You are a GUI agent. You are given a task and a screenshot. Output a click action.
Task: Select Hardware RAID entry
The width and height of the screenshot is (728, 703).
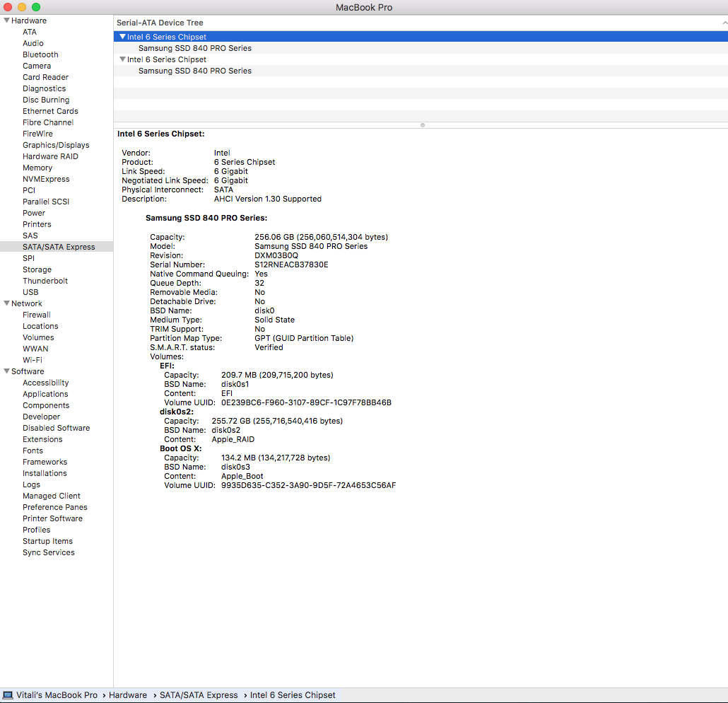pos(50,156)
